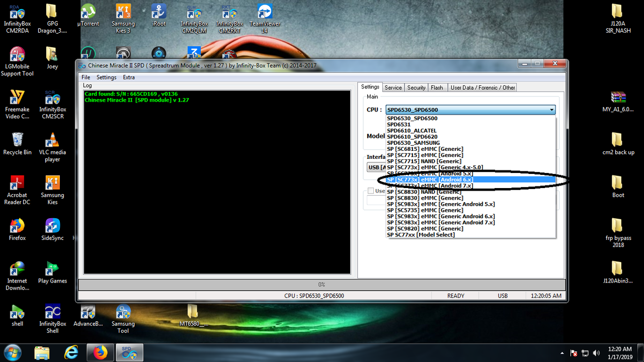Select SP [SC5735] eMMC [Generic]
644x362 pixels.
(470, 210)
